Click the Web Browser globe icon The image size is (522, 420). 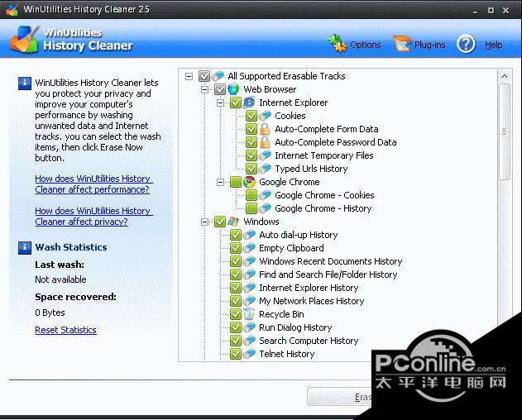233,89
